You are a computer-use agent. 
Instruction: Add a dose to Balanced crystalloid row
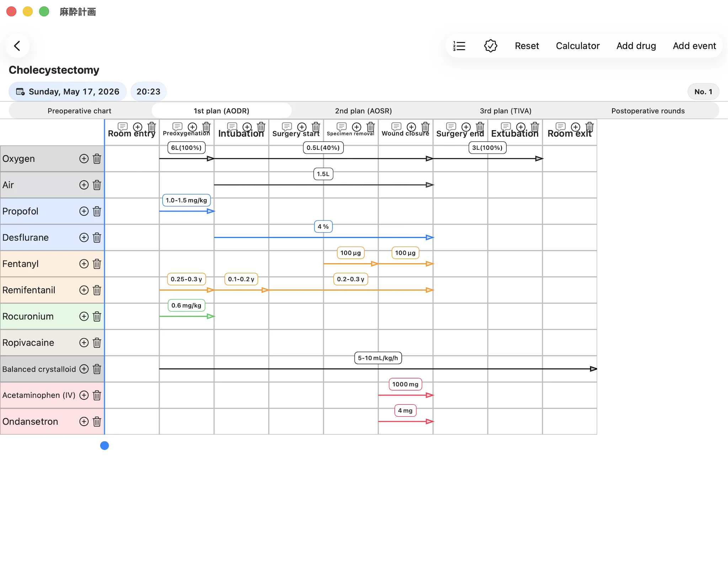(x=84, y=369)
